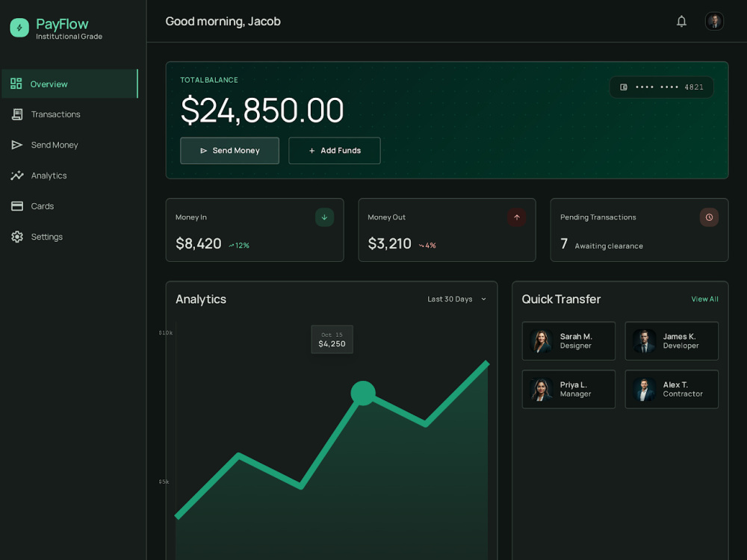The image size is (747, 560).
Task: Choose Alex T. Contractor contact card
Action: (672, 389)
